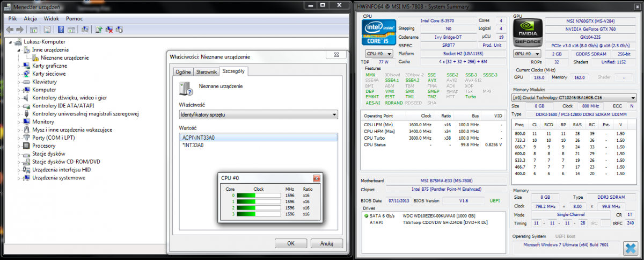Open the Widok menu
Screen dimensions: 644x260
tap(52, 18)
